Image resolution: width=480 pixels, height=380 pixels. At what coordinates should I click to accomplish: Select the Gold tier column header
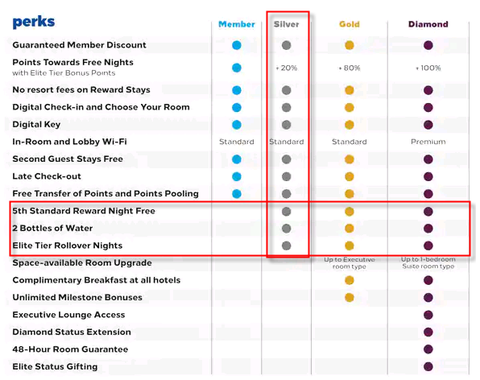coord(349,24)
